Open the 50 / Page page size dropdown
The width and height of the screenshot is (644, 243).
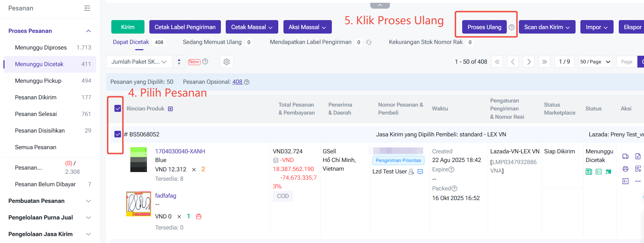click(x=595, y=62)
